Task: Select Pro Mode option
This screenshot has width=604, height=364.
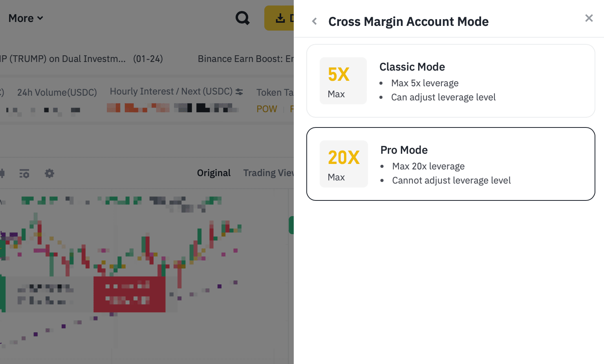Action: click(x=450, y=164)
